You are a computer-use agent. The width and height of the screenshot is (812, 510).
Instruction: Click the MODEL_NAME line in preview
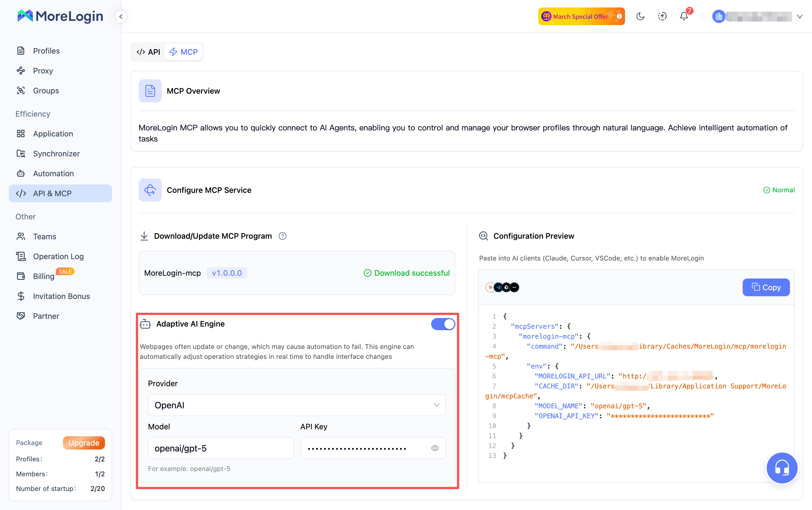(x=592, y=406)
